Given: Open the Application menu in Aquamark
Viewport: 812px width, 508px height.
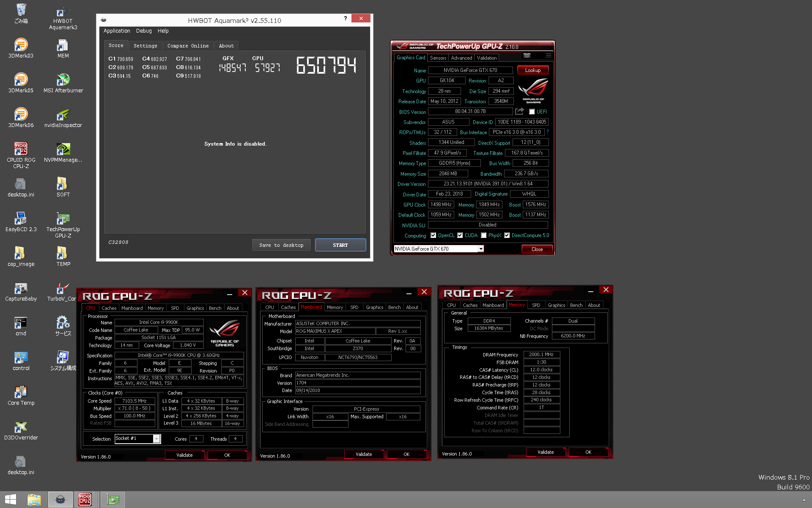Looking at the screenshot, I should [x=117, y=31].
